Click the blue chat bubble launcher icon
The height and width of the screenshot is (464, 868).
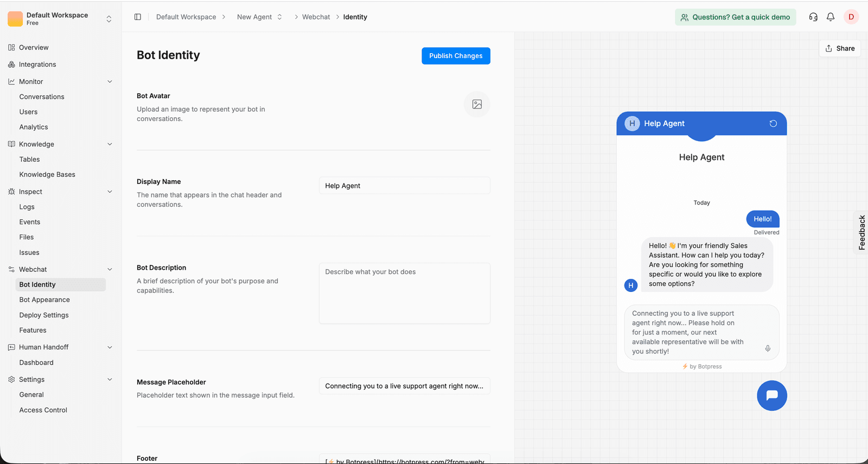[x=772, y=396]
